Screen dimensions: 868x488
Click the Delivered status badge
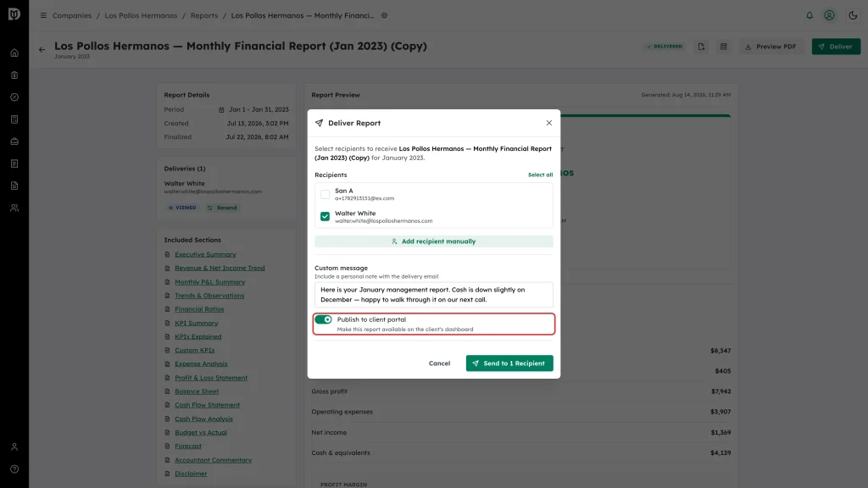tap(665, 47)
